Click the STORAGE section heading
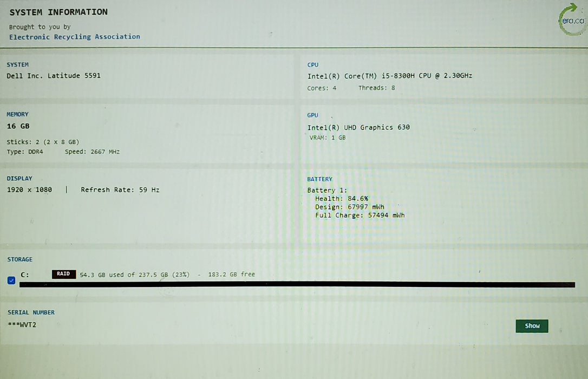Viewport: 588px width, 379px height. click(19, 259)
